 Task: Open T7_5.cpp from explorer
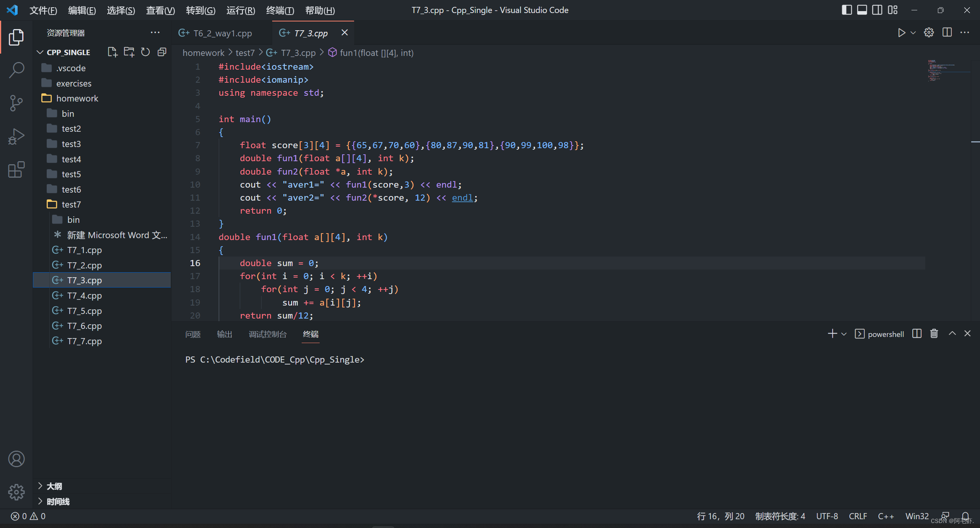pos(84,311)
